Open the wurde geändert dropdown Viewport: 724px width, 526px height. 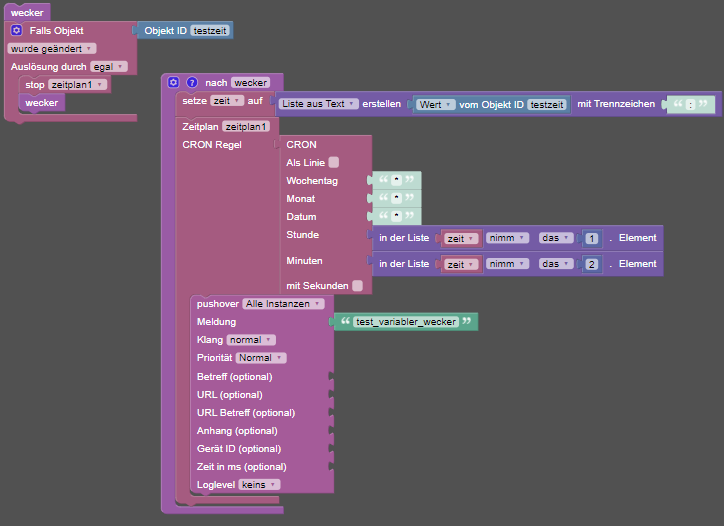click(x=52, y=48)
